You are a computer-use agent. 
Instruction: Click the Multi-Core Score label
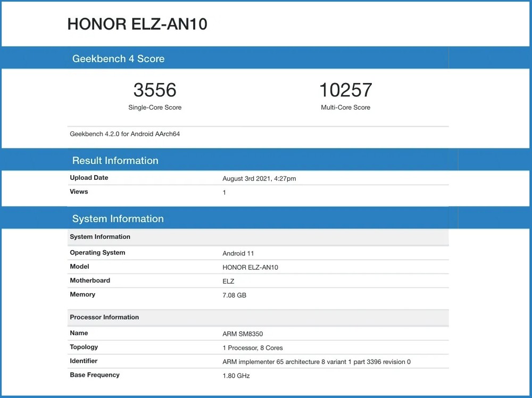click(345, 107)
